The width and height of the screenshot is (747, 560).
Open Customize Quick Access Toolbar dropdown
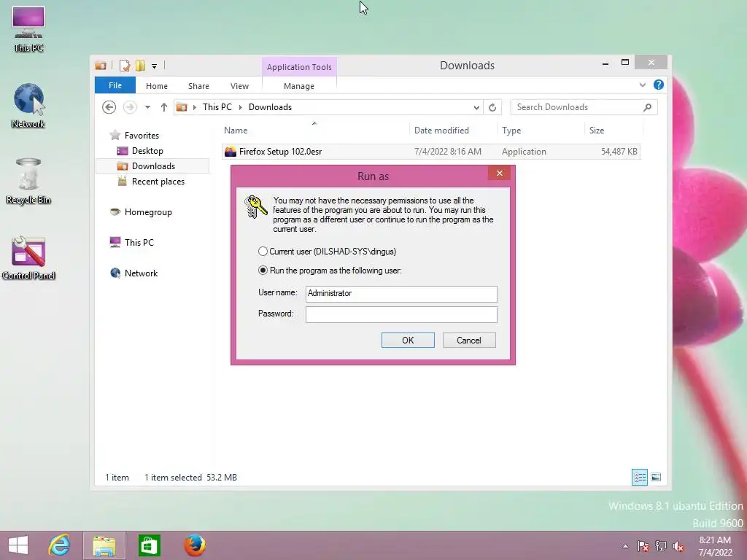(155, 66)
